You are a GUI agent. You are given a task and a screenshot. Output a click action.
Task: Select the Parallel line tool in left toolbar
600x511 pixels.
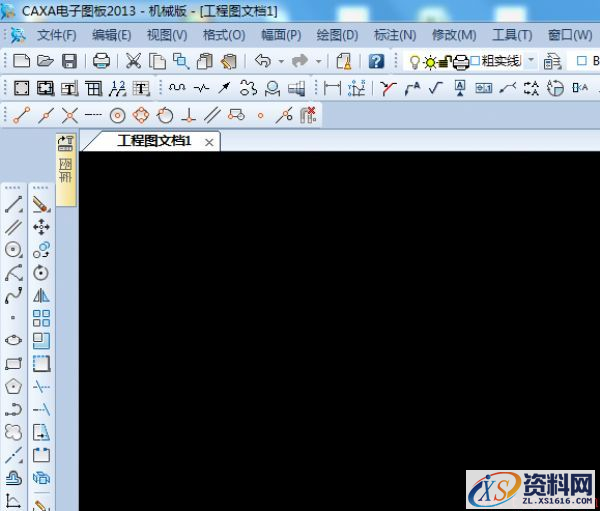click(x=13, y=227)
